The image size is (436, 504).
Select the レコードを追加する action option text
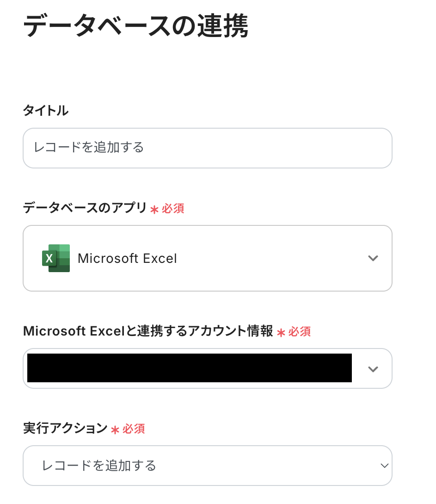pos(99,466)
